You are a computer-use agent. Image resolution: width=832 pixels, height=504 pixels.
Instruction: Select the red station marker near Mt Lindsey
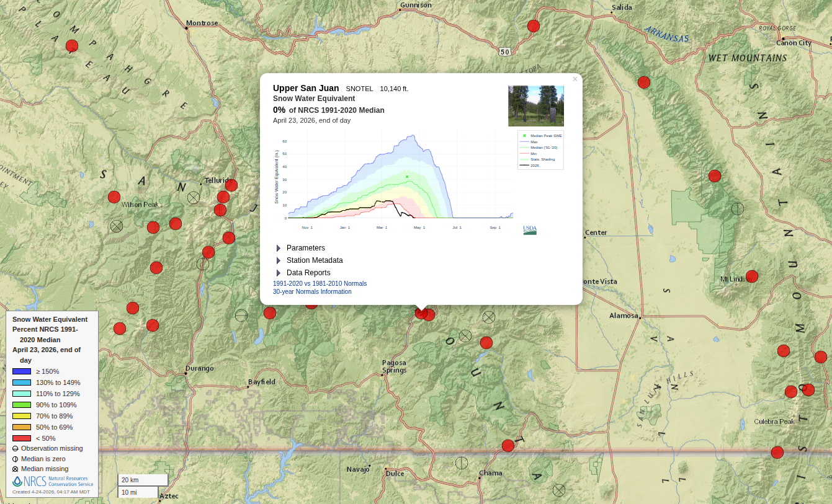pyautogui.click(x=752, y=276)
